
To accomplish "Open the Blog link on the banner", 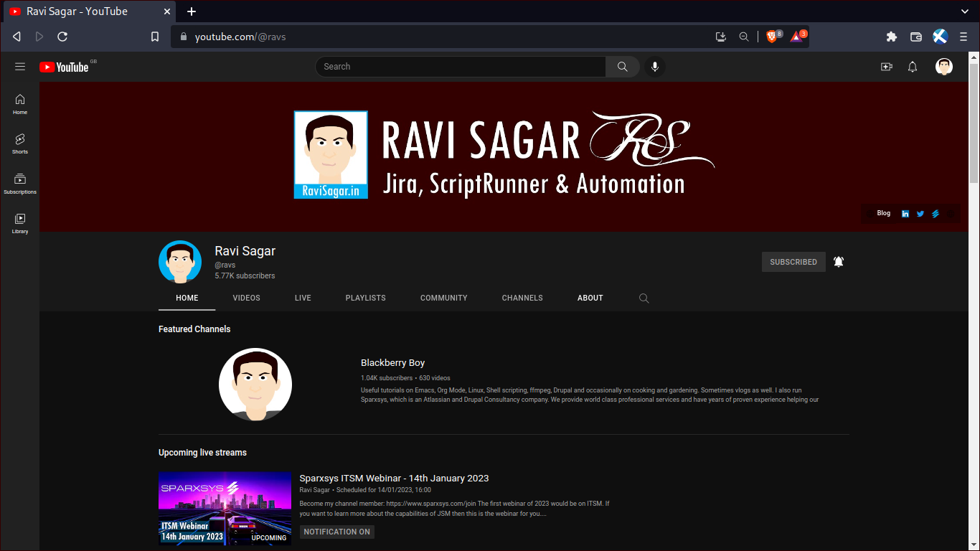I will [884, 213].
